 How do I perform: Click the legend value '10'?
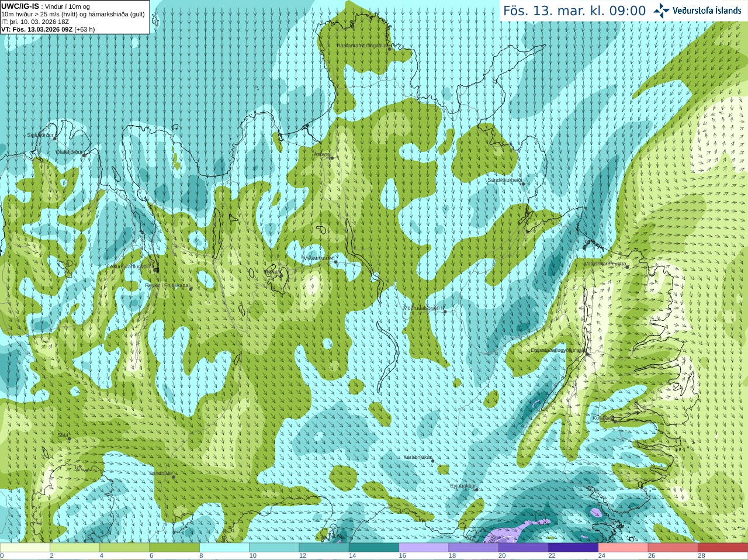pos(252,556)
